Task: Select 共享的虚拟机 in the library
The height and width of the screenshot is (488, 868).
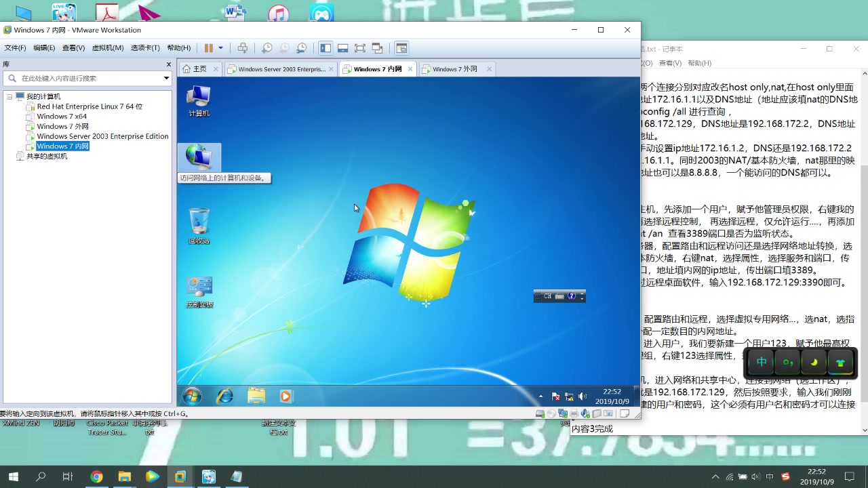Action: pos(46,156)
